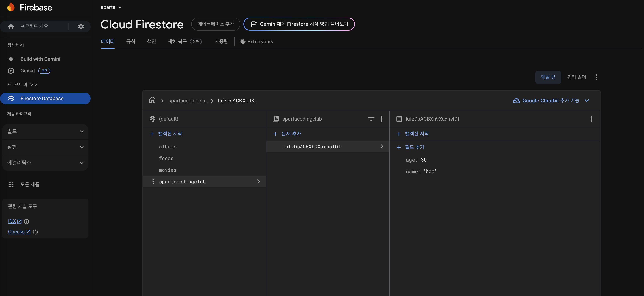Click the Extensions tab icon
This screenshot has height=296, width=644.
point(242,41)
